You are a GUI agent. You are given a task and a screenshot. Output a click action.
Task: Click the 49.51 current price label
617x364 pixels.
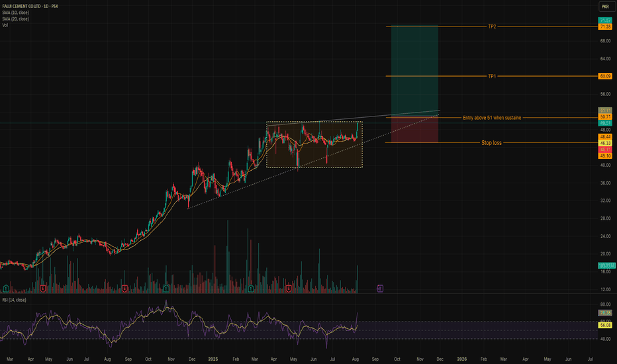[x=605, y=123]
